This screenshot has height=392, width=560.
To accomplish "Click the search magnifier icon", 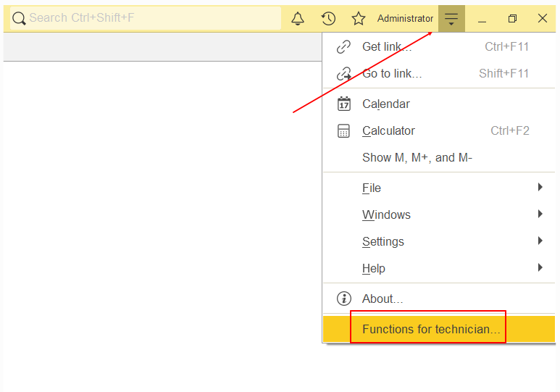I will pyautogui.click(x=19, y=18).
